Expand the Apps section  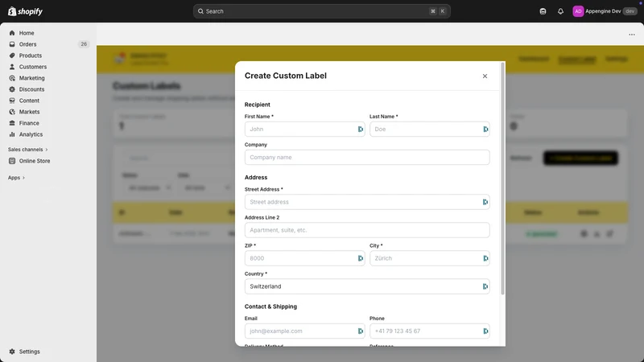coord(16,178)
